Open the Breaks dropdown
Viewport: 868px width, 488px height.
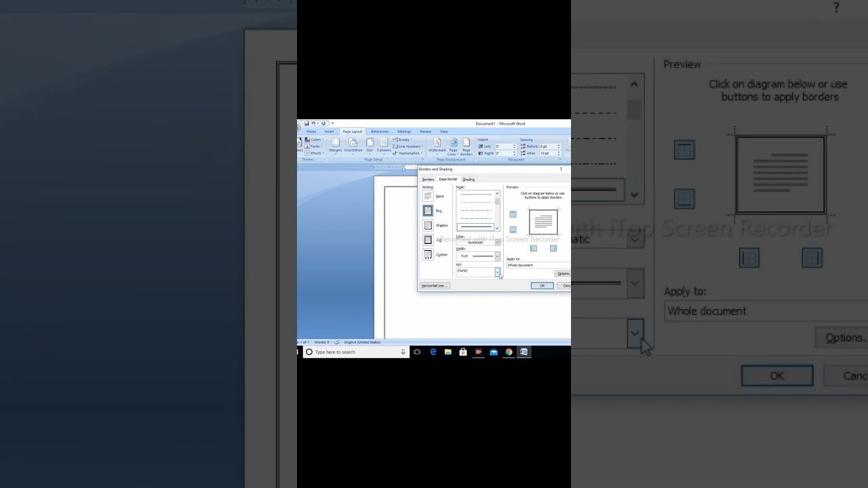pos(403,140)
